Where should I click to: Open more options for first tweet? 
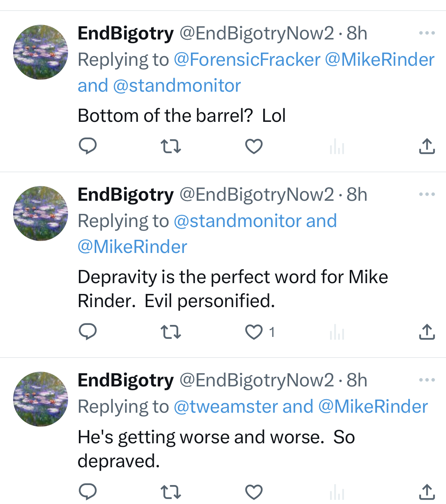pyautogui.click(x=427, y=33)
